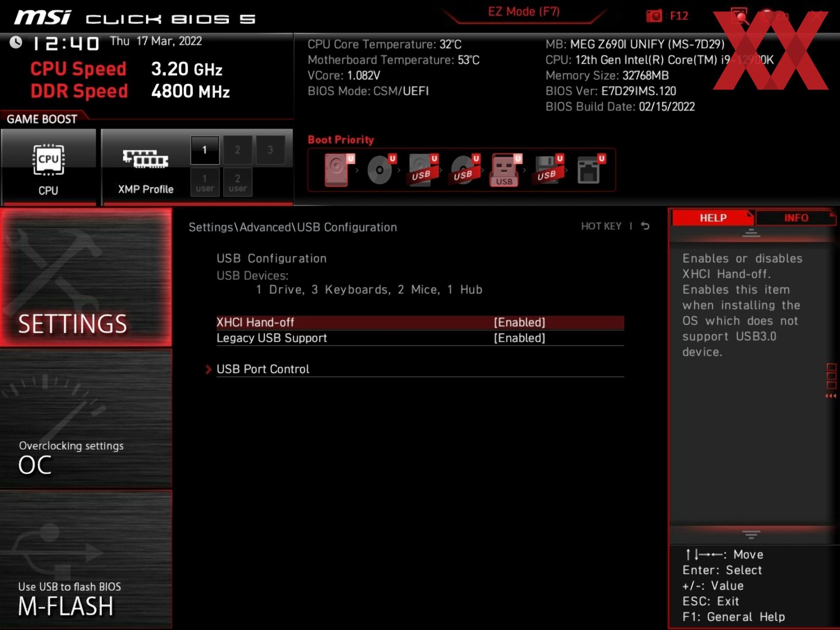Select the network boot icon
Screen dimensions: 840x630
coord(591,170)
